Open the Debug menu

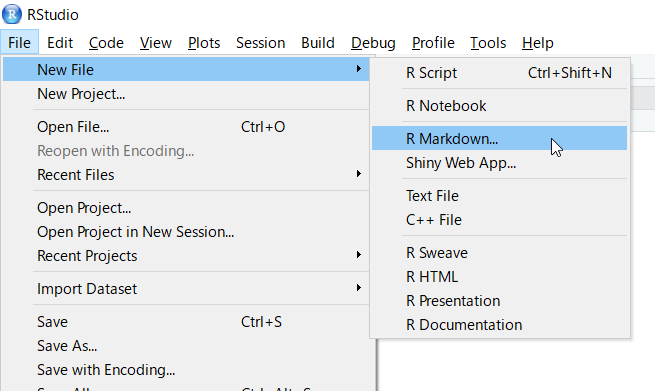tap(373, 43)
